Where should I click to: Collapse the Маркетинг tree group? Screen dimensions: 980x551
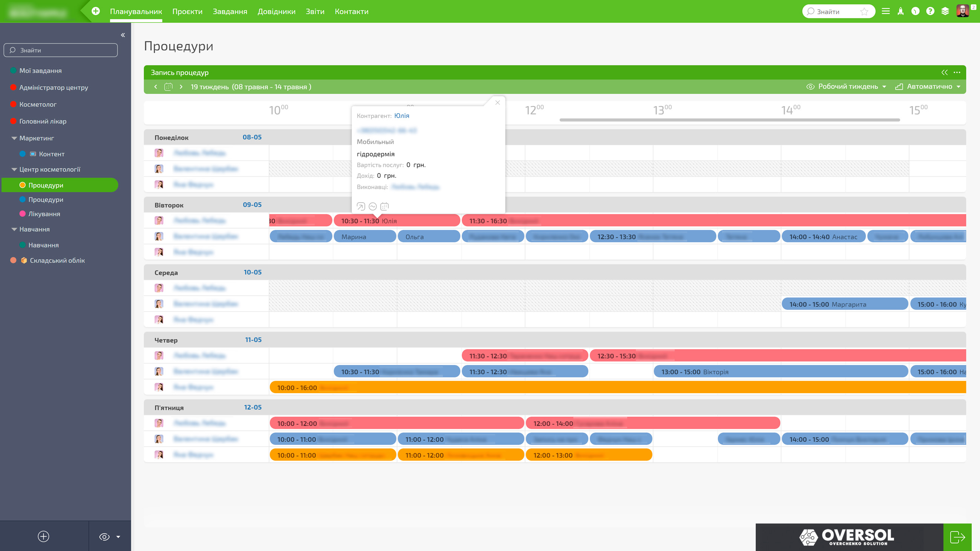14,139
